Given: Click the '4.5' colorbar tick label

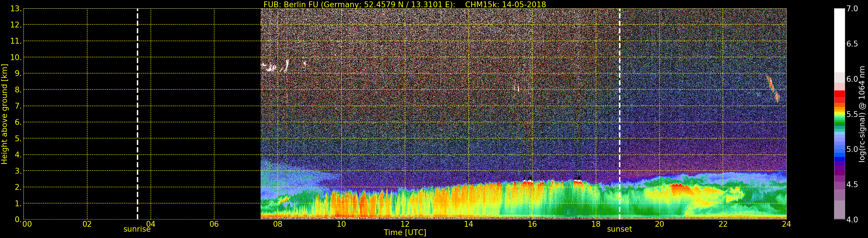Looking at the screenshot, I should pyautogui.click(x=852, y=185).
